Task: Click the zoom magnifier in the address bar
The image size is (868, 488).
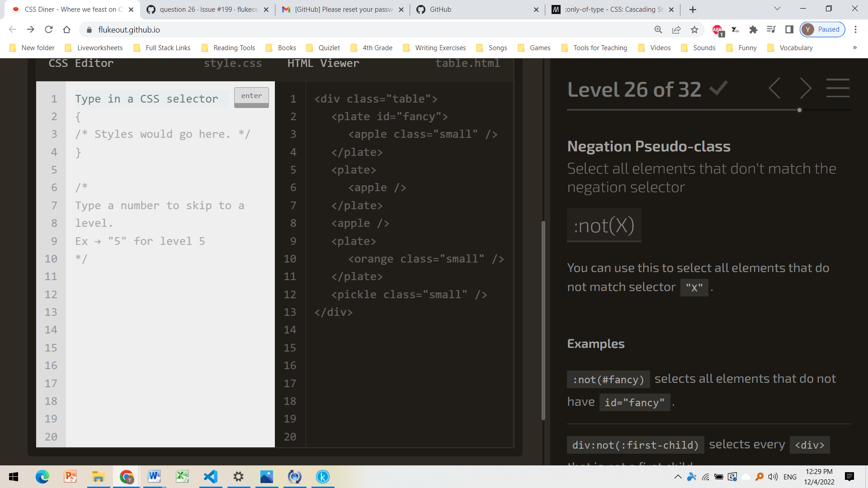Action: point(658,29)
